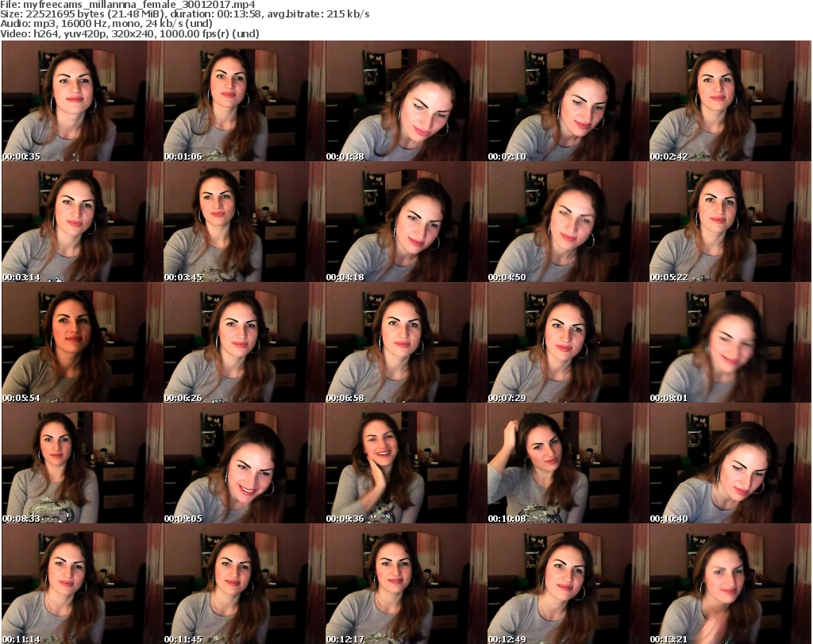Select the thumbnail frame at 00:10:08

tap(568, 463)
